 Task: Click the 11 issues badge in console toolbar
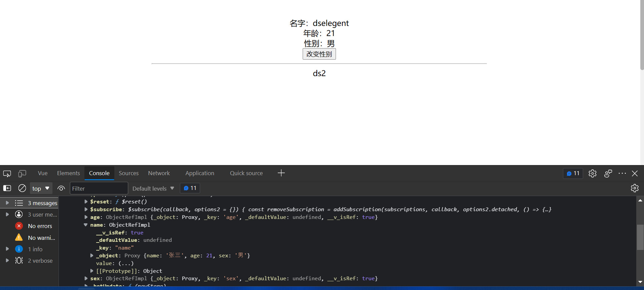click(190, 188)
